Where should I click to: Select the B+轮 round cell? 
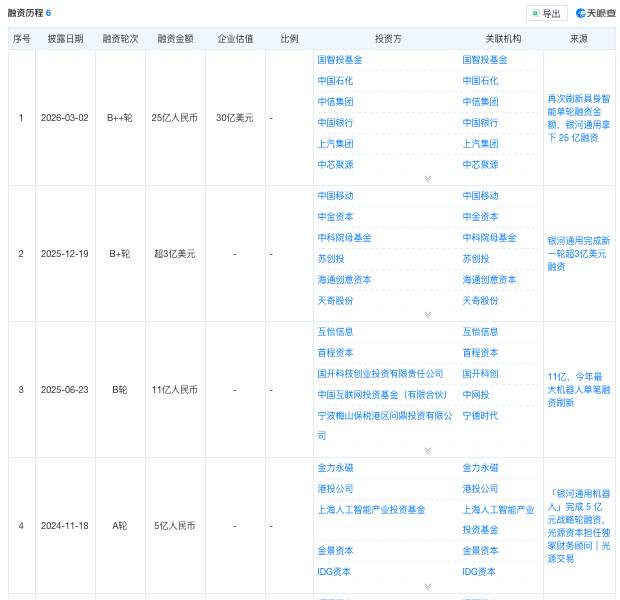coord(120,254)
